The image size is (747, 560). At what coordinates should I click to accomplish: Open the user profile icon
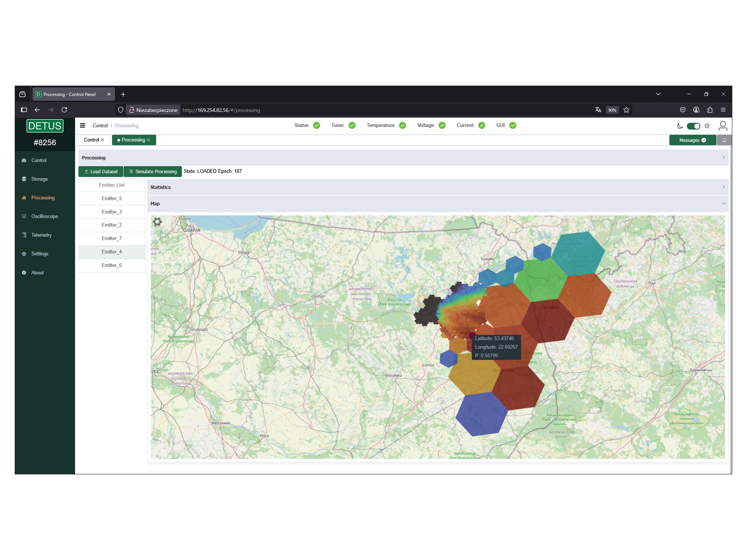point(723,126)
